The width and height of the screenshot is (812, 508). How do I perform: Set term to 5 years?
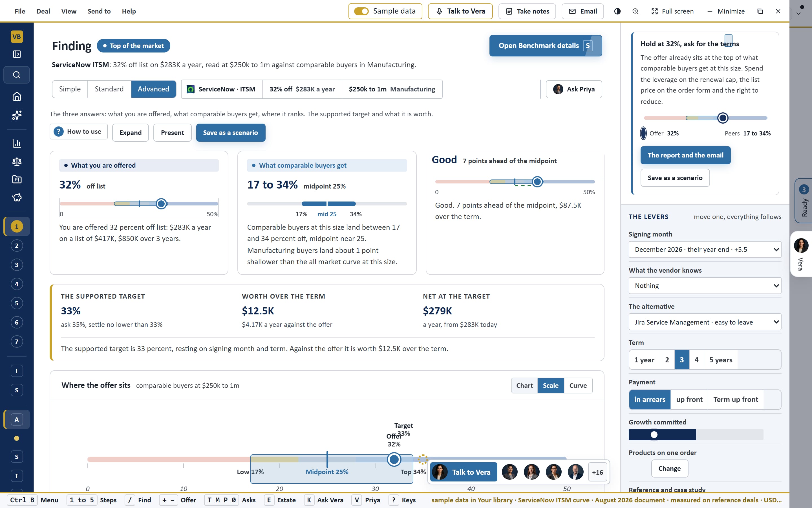(x=720, y=360)
